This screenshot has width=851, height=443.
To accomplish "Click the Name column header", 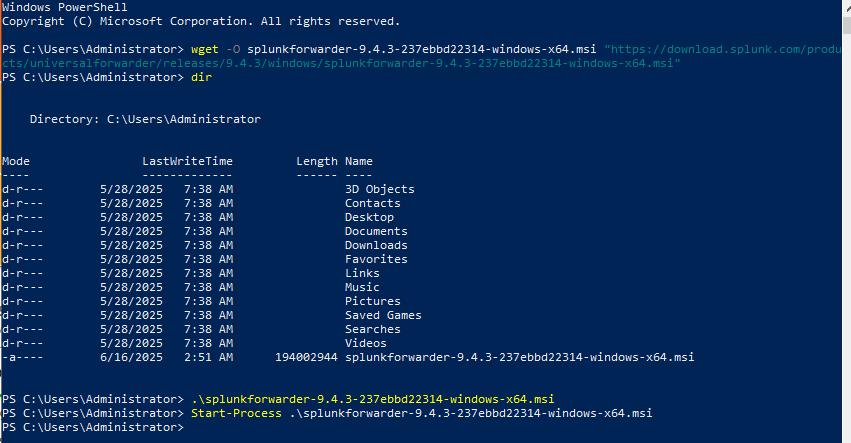I will coord(359,161).
